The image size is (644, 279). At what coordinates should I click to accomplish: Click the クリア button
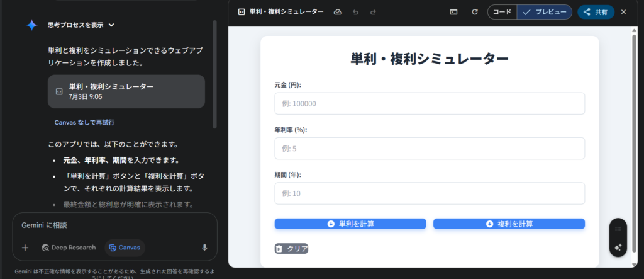point(291,249)
